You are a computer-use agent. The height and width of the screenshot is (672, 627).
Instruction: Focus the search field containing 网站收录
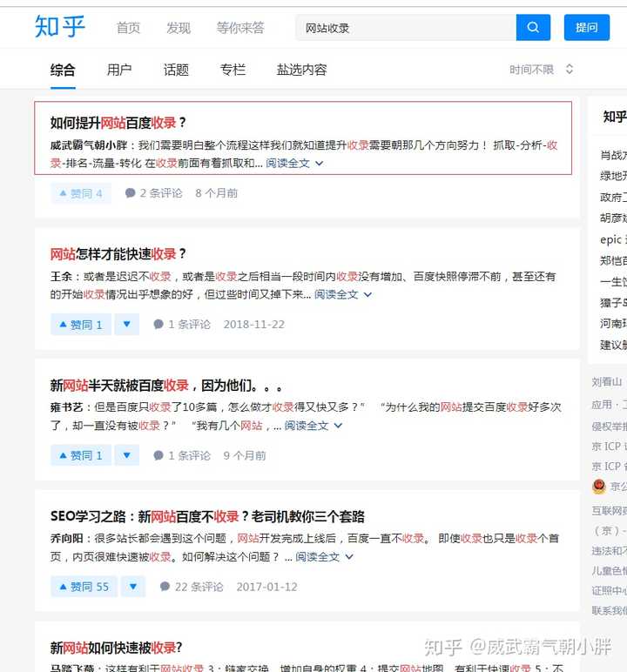406,28
